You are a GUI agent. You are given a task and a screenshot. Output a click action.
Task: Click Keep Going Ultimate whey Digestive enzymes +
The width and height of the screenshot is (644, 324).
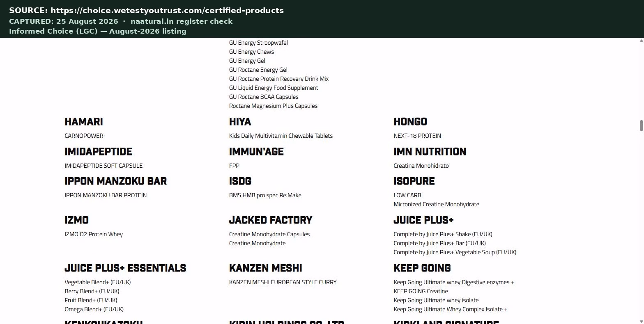point(454,282)
